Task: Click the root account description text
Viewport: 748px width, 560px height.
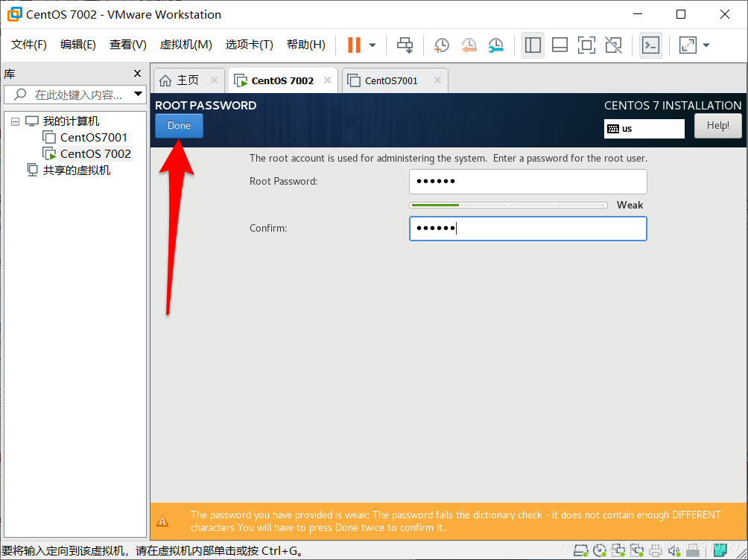Action: 449,159
